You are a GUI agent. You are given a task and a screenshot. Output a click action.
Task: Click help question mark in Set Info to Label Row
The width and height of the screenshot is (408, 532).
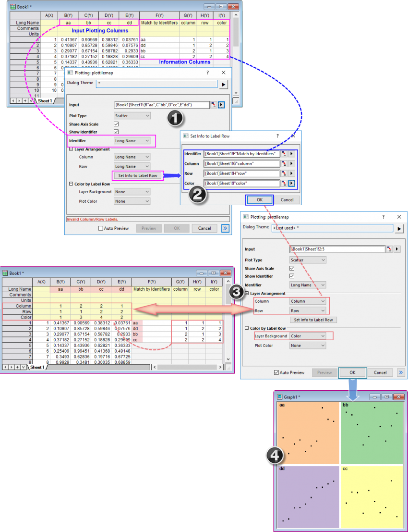[277, 136]
